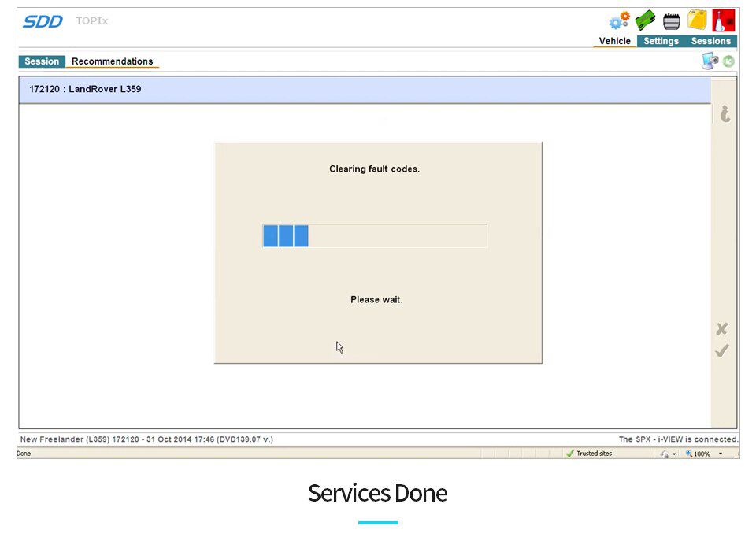Select the Session tab
This screenshot has width=756, height=537.
pyautogui.click(x=42, y=61)
